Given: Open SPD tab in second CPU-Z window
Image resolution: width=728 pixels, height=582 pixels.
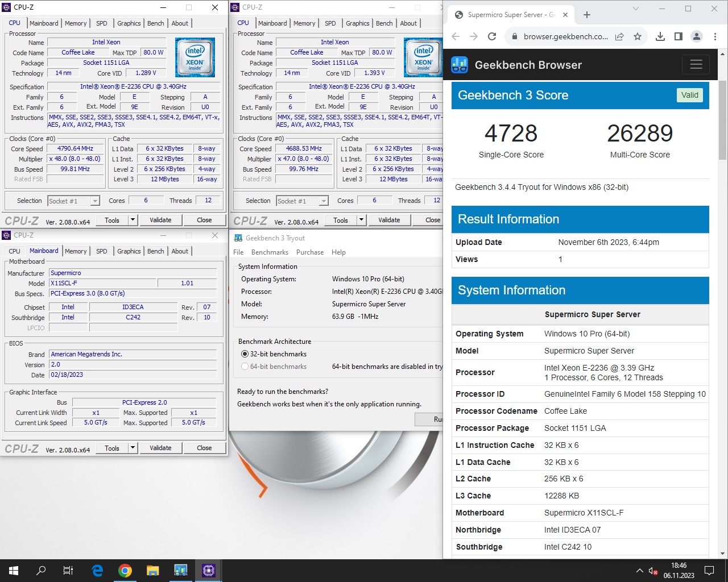Looking at the screenshot, I should point(330,23).
